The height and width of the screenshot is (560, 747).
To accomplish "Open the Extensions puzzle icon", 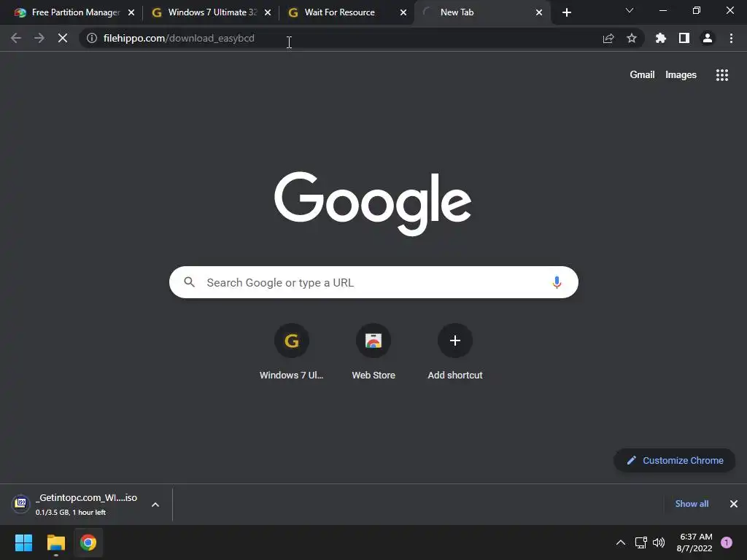I will click(x=661, y=38).
